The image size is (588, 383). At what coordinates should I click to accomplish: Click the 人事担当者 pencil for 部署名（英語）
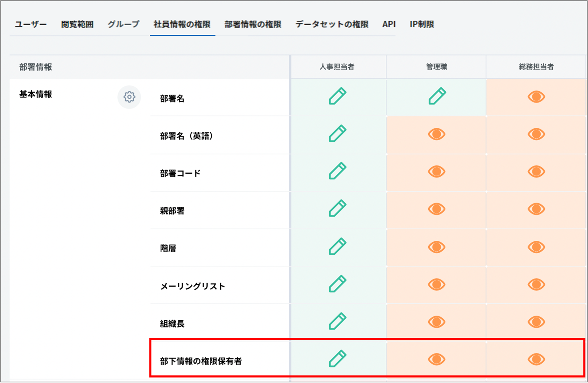point(337,133)
